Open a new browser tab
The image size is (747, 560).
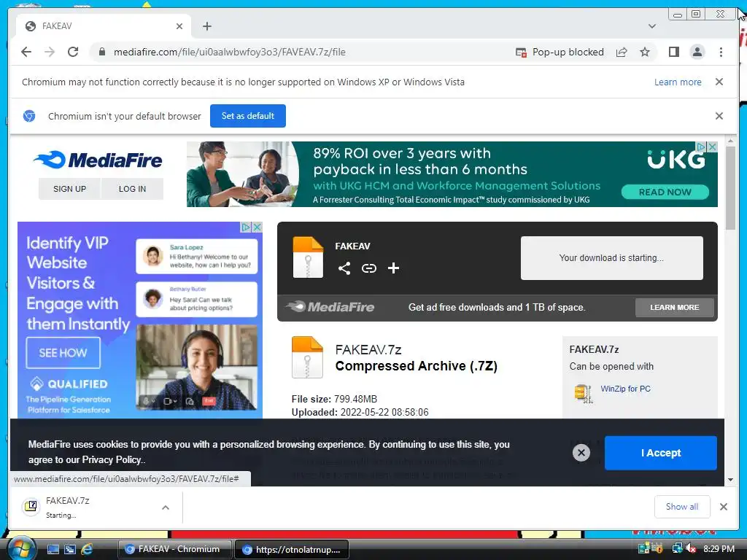206,26
